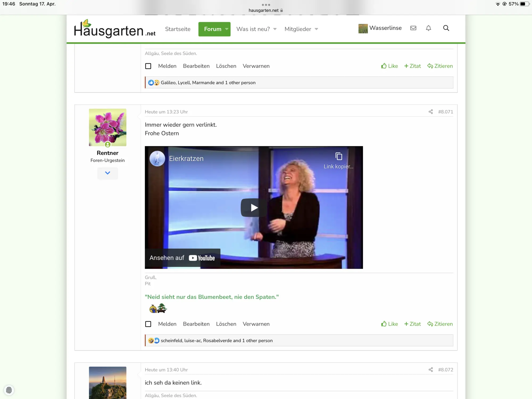Click share icon of post #8.072

(431, 370)
